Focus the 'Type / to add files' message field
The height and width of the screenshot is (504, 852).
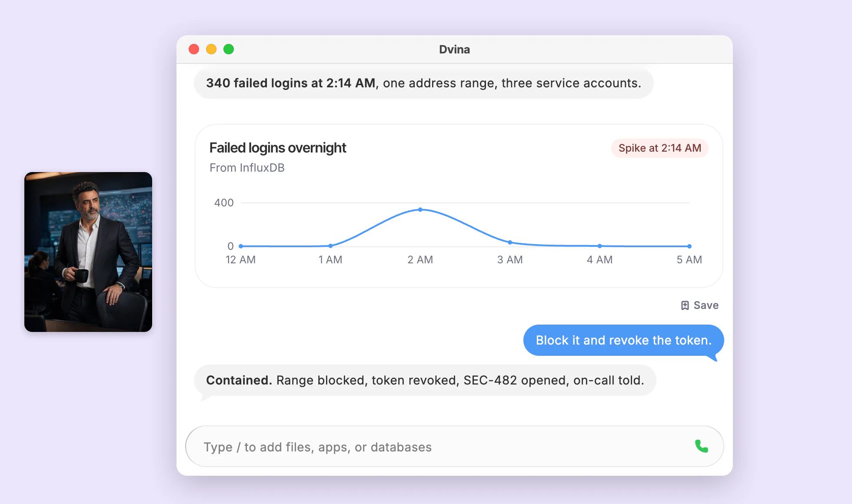(x=454, y=446)
